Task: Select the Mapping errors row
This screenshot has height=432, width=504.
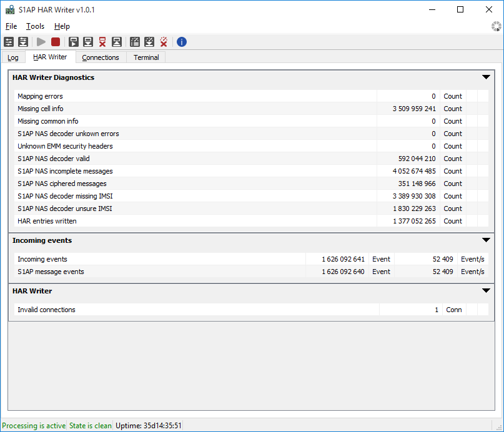Action: (x=251, y=96)
